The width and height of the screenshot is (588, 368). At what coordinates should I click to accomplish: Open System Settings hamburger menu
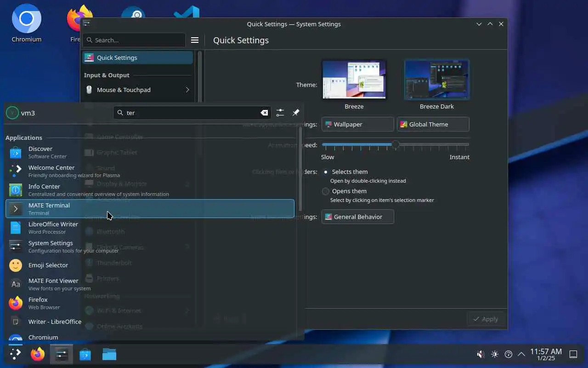tap(195, 40)
